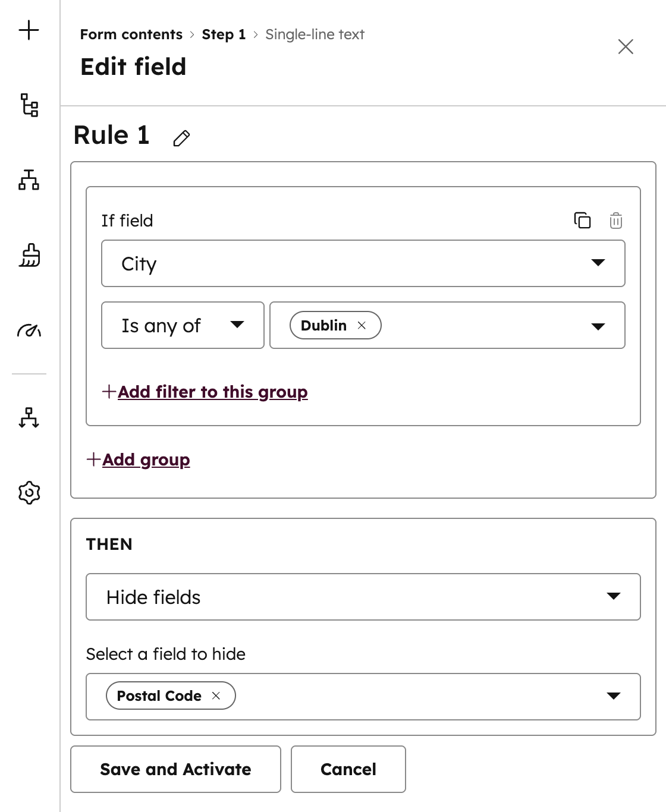Image resolution: width=666 pixels, height=812 pixels.
Task: Go back to Step 1 via breadcrumb
Action: click(x=224, y=34)
